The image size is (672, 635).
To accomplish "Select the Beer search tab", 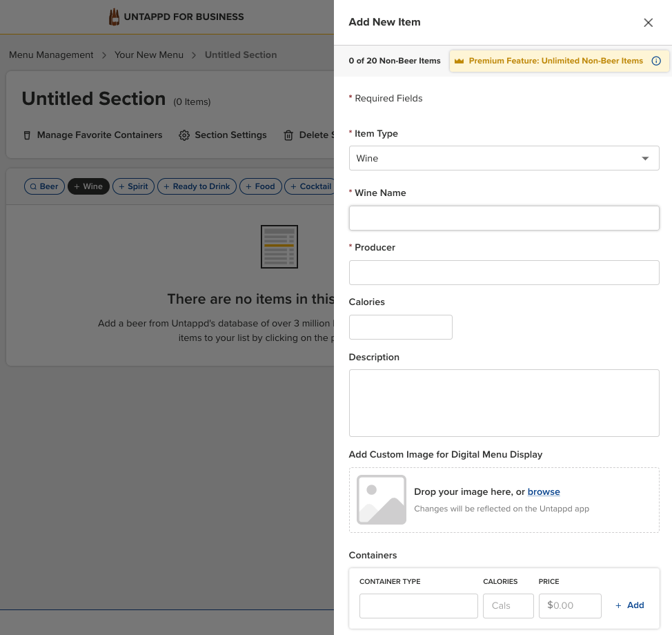I will (x=44, y=186).
